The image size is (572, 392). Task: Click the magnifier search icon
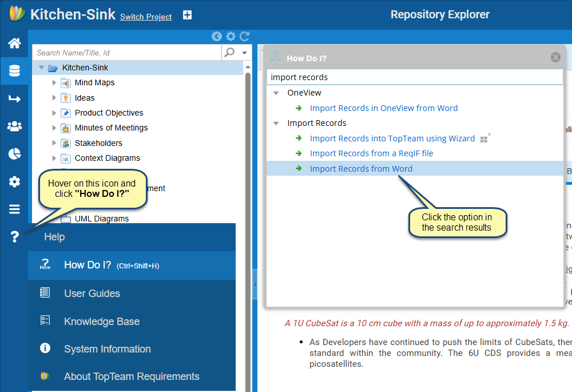click(x=229, y=52)
